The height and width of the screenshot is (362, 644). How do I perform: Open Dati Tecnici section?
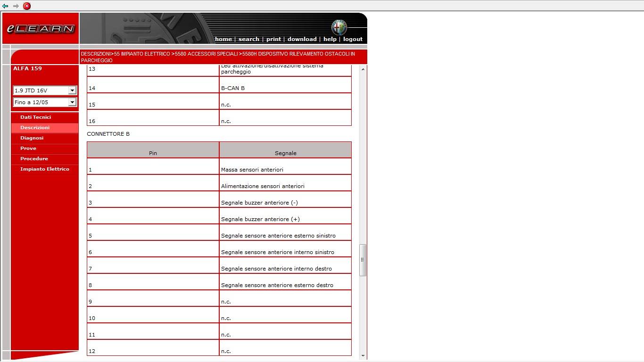coord(35,117)
